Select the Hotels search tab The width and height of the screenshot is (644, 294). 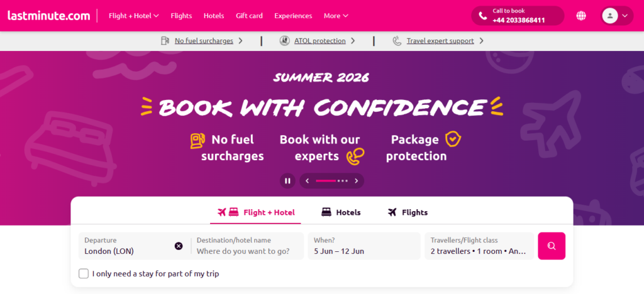pos(341,212)
